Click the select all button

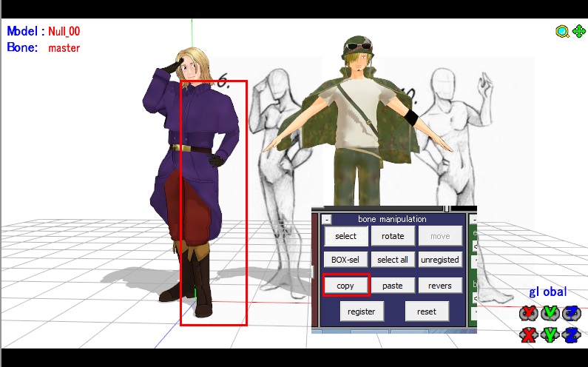point(393,260)
